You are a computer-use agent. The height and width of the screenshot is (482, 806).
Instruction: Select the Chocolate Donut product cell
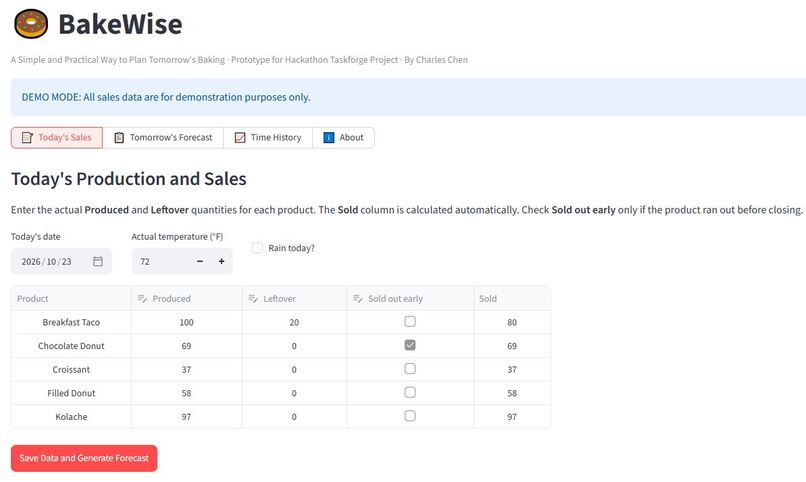(71, 346)
